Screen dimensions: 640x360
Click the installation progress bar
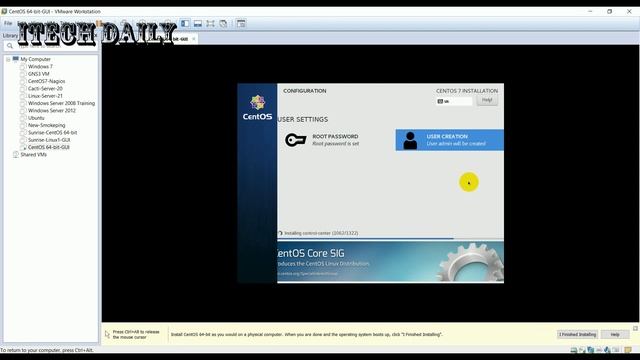pos(390,238)
